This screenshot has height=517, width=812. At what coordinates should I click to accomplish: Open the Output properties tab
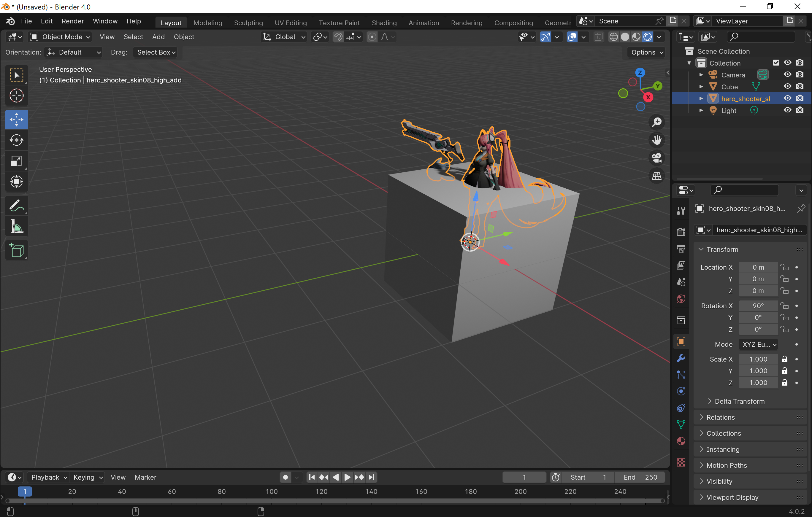pos(681,249)
